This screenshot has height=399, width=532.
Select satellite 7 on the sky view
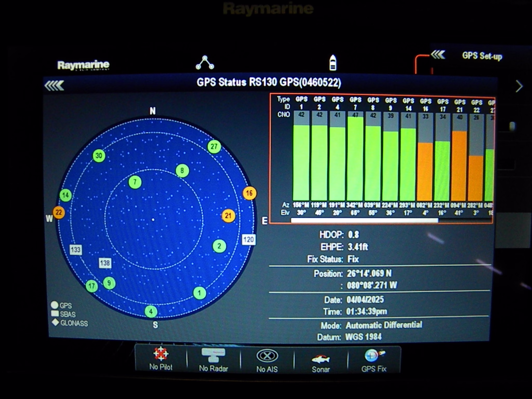pyautogui.click(x=135, y=182)
